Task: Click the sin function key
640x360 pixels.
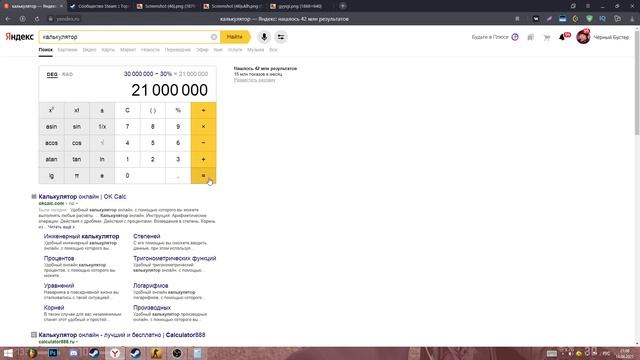Action: (x=77, y=127)
